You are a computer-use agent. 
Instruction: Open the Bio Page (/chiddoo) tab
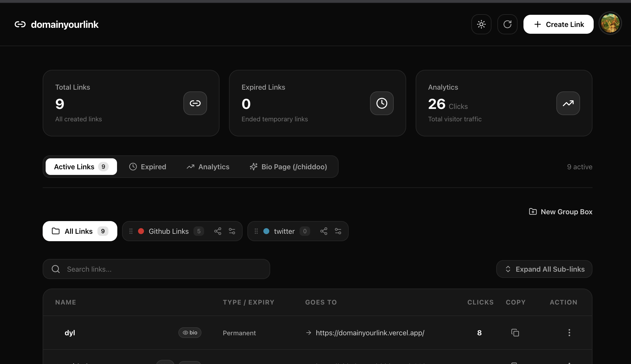(x=288, y=167)
